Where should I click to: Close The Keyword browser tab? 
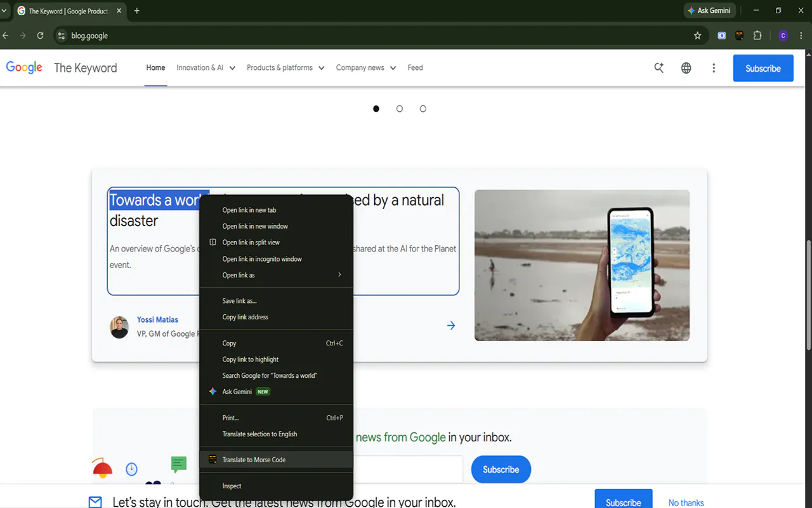[x=120, y=11]
